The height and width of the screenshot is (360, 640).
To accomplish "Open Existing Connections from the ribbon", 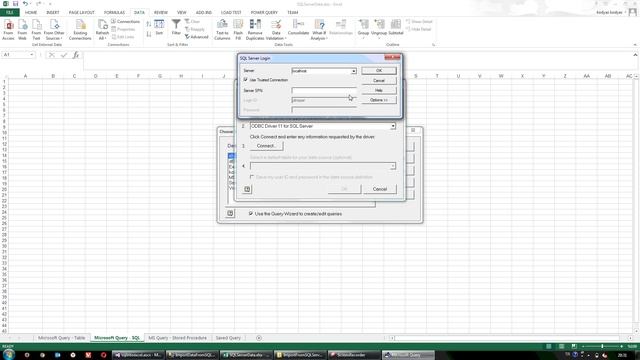I will click(80, 30).
